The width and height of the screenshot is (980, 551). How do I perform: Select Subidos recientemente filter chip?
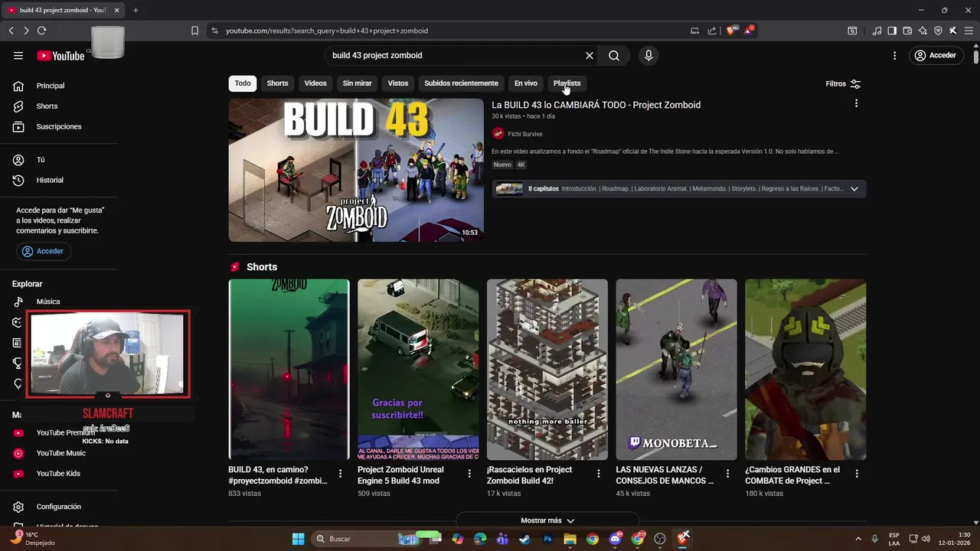tap(461, 83)
